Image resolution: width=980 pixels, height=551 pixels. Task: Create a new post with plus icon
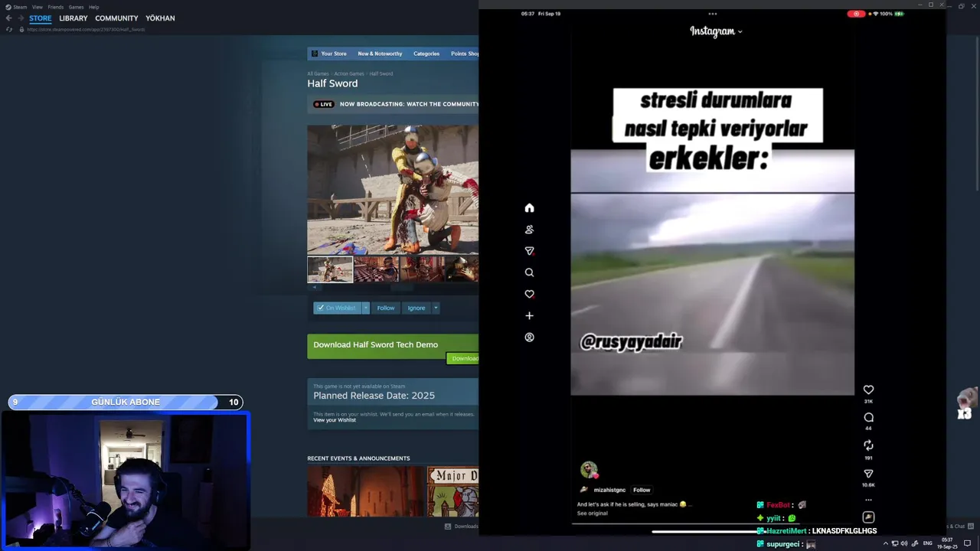(529, 315)
